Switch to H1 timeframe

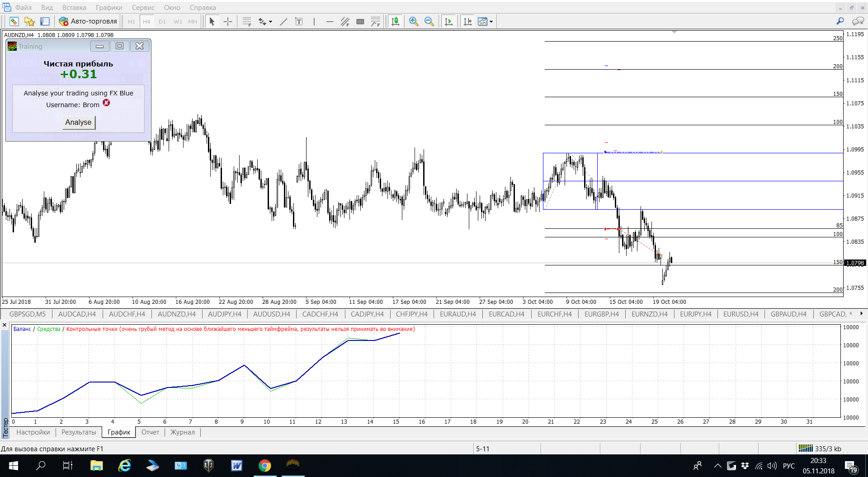(131, 21)
